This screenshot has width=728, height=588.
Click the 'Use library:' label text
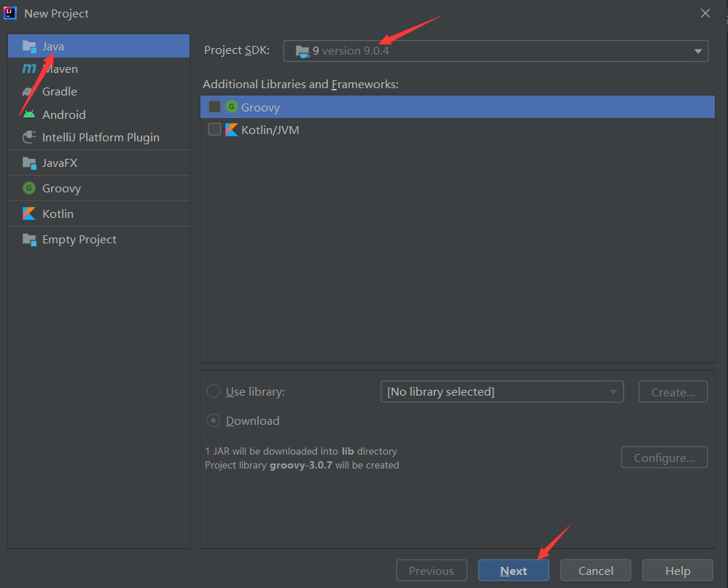pos(255,392)
